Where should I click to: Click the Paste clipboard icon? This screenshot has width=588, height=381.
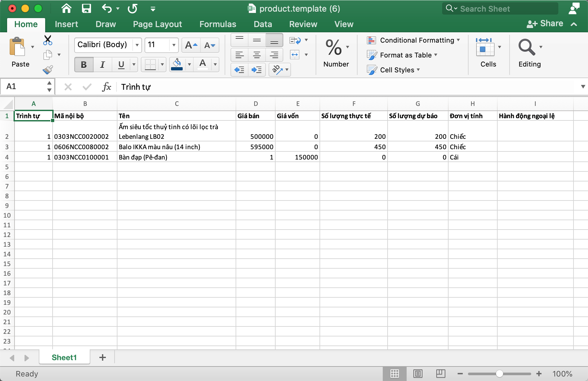click(x=17, y=47)
